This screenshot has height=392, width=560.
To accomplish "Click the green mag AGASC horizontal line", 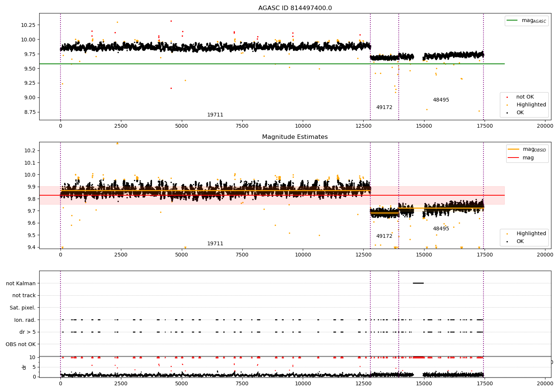I will (272, 64).
